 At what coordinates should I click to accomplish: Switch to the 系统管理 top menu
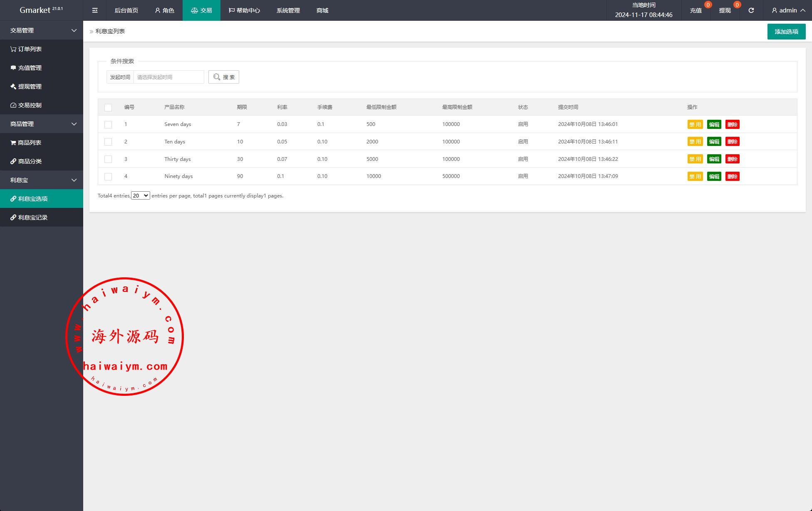tap(288, 10)
